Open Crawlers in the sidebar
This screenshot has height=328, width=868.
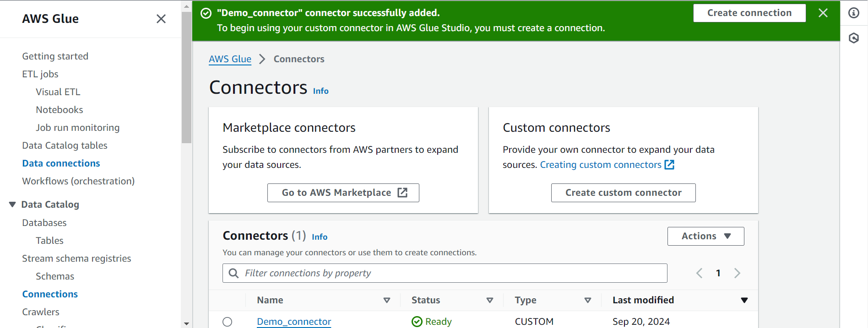[41, 312]
